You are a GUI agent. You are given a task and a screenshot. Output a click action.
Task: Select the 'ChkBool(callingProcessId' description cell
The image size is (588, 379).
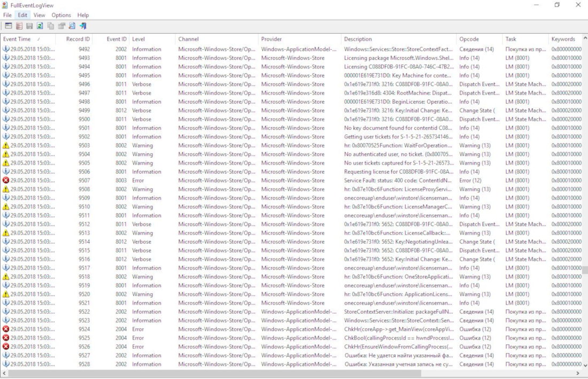point(399,338)
